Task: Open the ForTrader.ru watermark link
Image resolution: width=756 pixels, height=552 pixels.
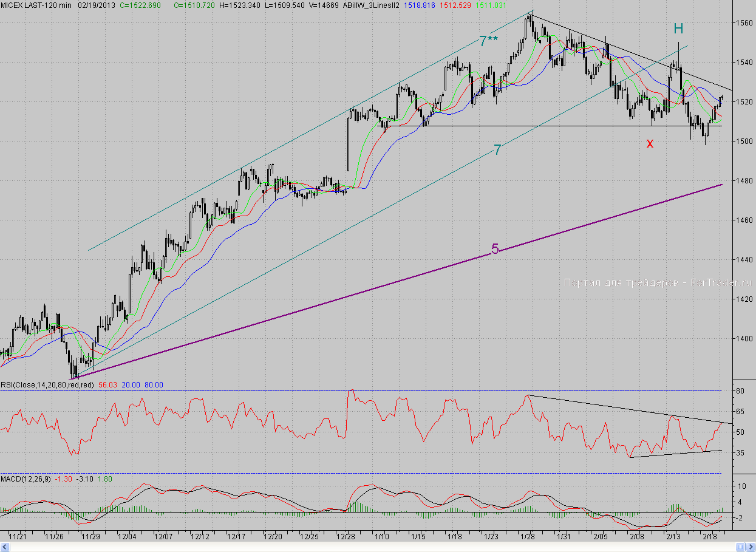Action: pos(658,282)
